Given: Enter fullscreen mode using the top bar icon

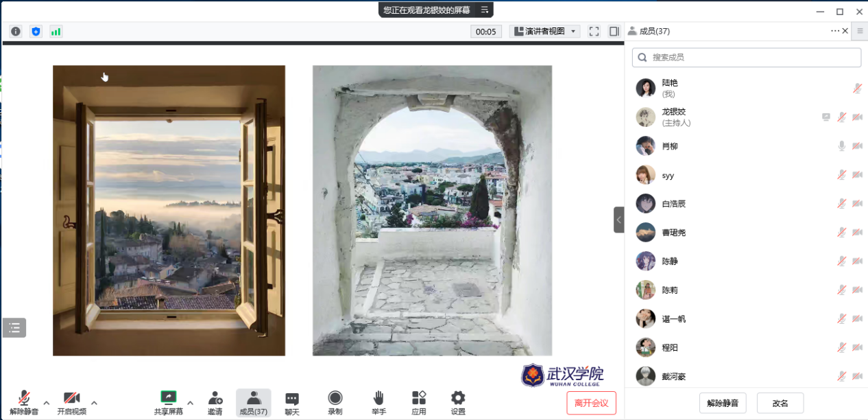Looking at the screenshot, I should 594,32.
